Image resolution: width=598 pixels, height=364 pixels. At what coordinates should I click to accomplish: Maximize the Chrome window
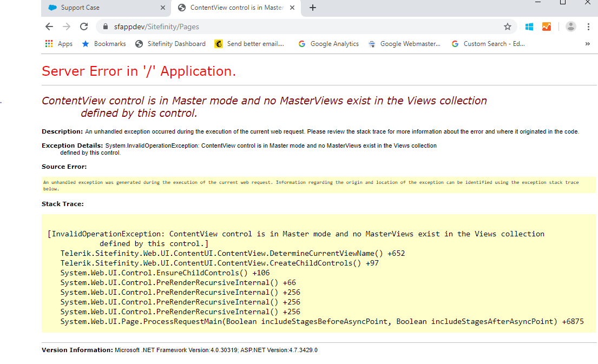pos(562,2)
